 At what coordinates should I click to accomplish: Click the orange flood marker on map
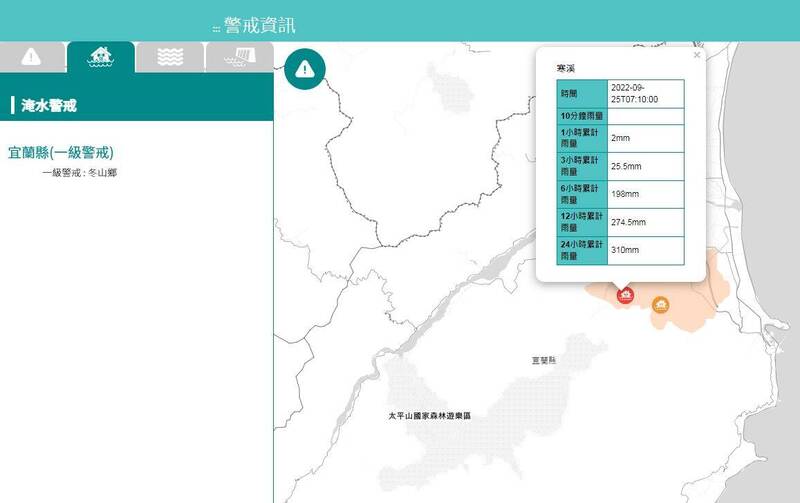(x=660, y=304)
